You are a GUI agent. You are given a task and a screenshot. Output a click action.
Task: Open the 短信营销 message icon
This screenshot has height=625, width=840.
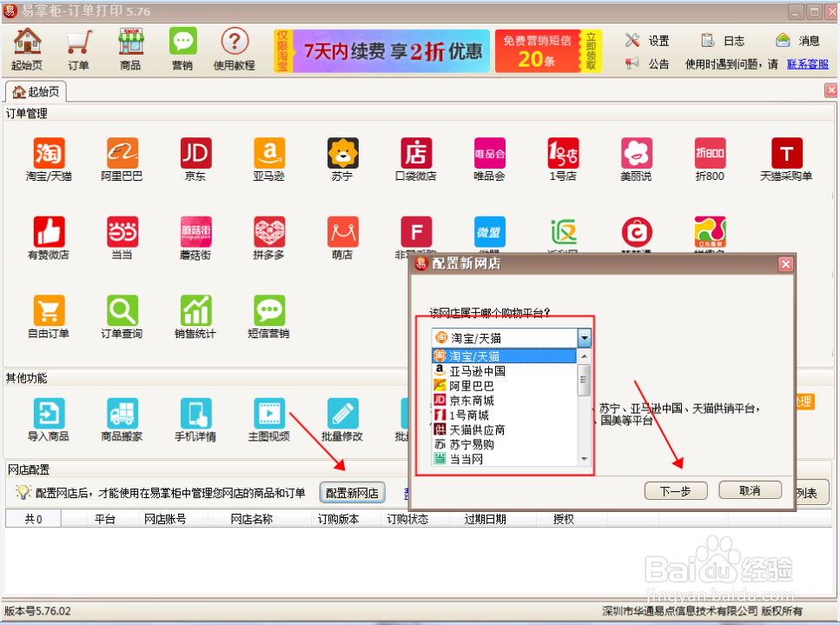pyautogui.click(x=269, y=310)
